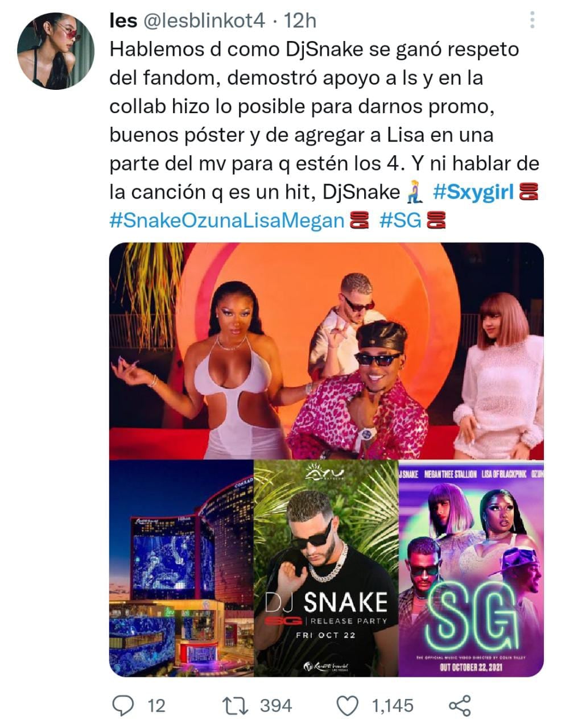
Task: Like the tweet with the heart icon
Action: [348, 706]
